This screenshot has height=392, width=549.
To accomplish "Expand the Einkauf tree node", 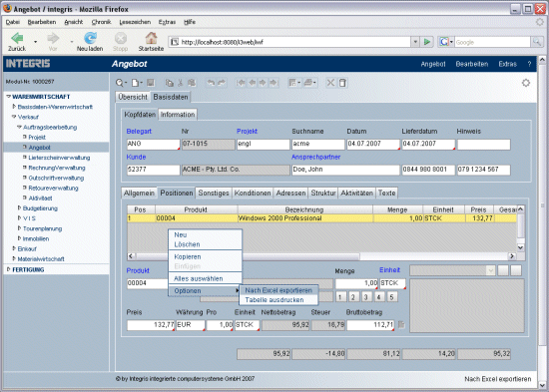I will pyautogui.click(x=14, y=248).
